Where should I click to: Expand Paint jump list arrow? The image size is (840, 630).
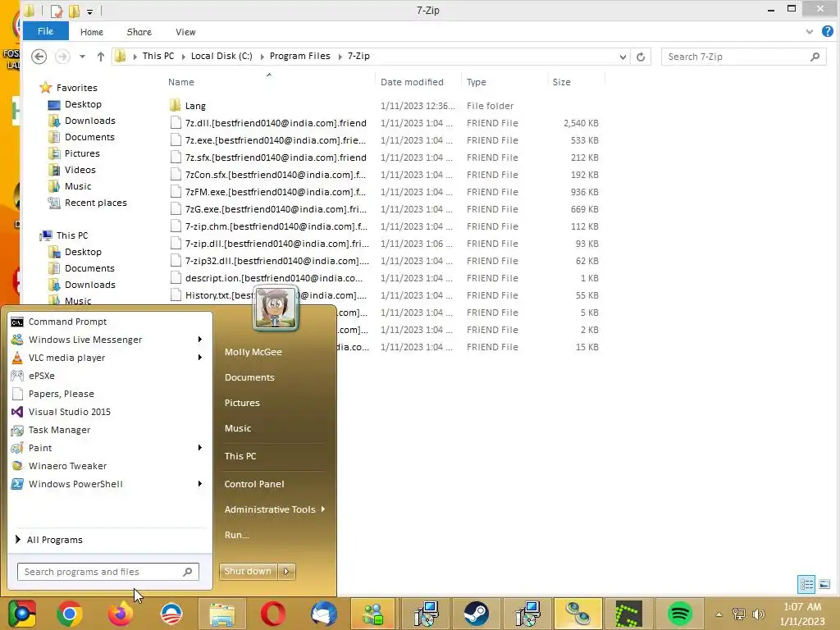(200, 447)
